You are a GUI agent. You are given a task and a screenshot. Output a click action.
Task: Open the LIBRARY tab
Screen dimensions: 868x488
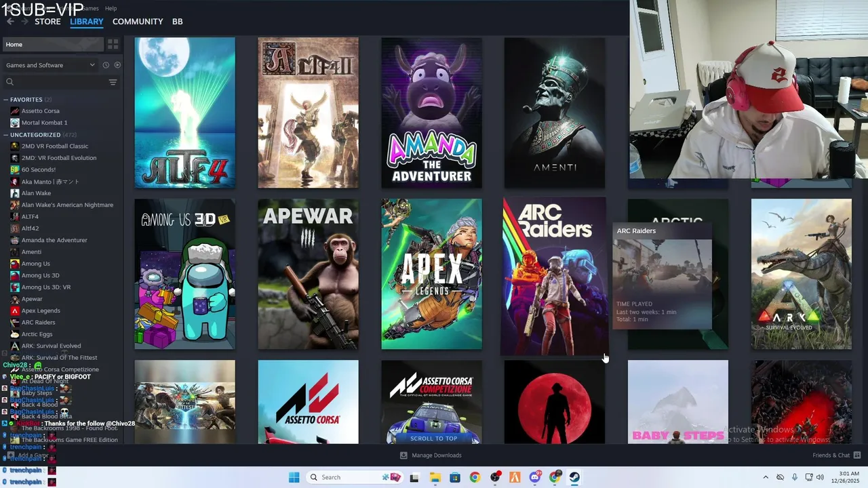tap(87, 22)
